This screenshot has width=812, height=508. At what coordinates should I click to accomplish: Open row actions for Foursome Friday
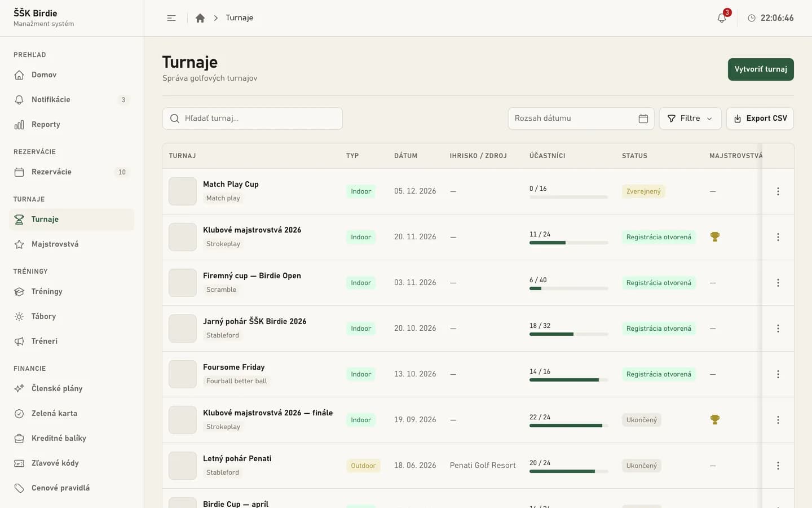(x=778, y=374)
